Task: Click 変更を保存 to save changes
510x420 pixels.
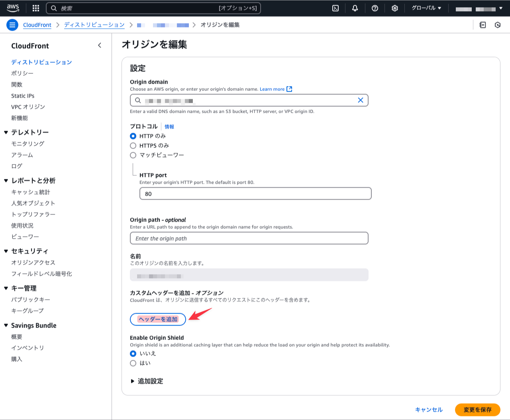Action: (x=477, y=410)
